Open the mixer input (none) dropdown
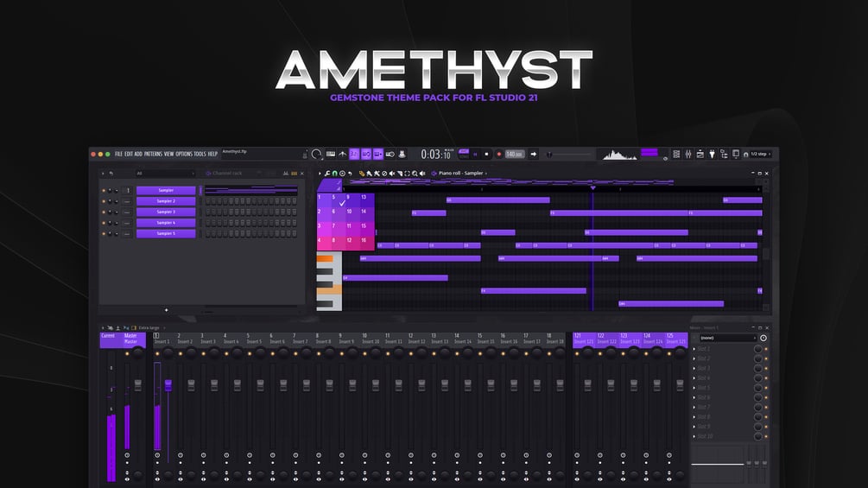Screen dimensions: 868x488 point(728,338)
